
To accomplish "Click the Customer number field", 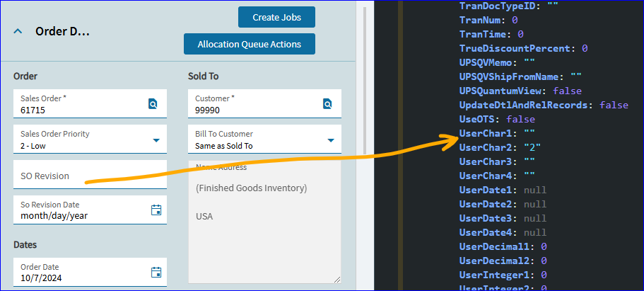I will coord(264,103).
